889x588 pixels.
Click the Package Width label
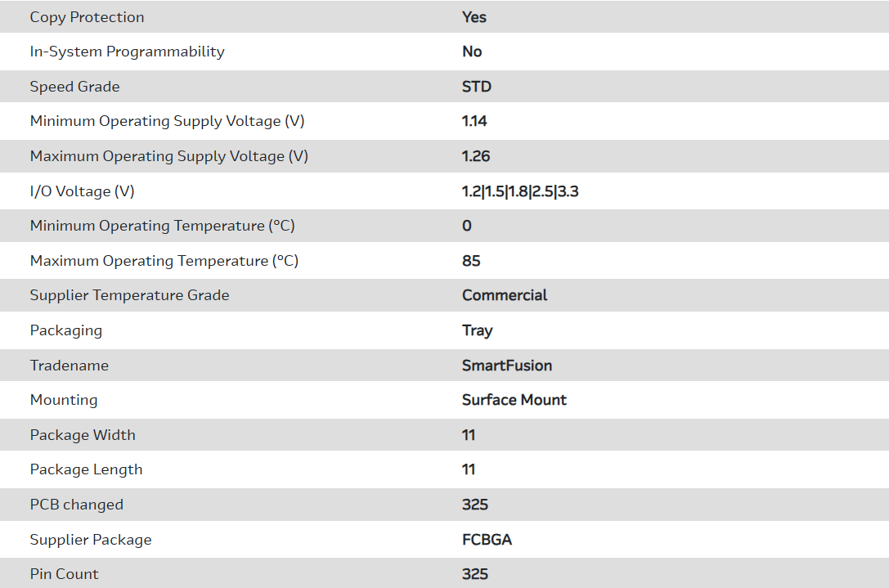(83, 435)
